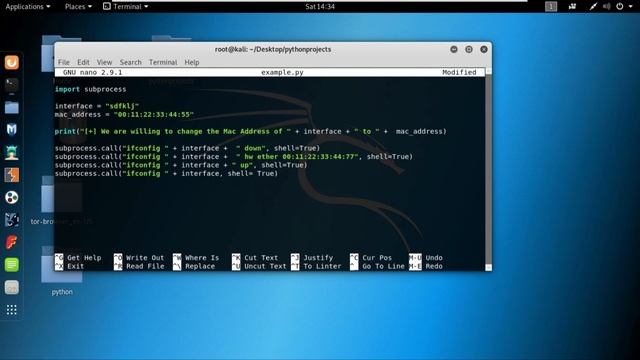Open the Places dropdown menu
Screen dimensions: 640x360
click(78, 7)
